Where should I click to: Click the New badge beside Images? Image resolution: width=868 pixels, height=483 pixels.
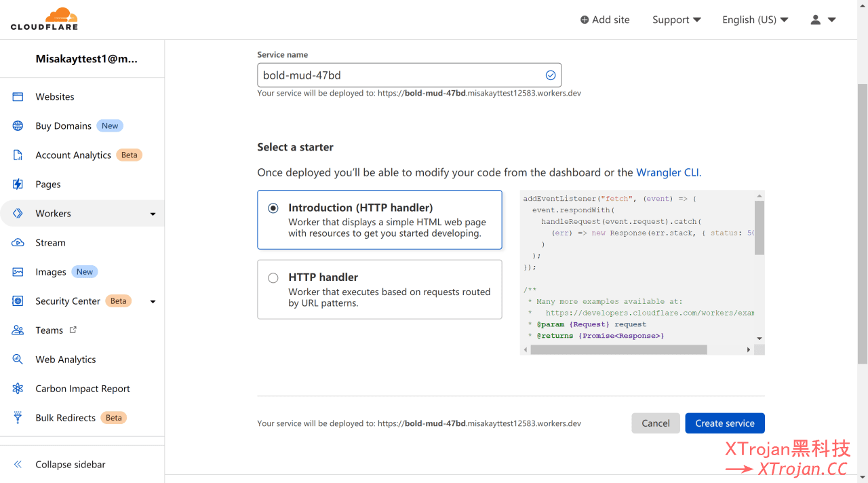point(85,272)
